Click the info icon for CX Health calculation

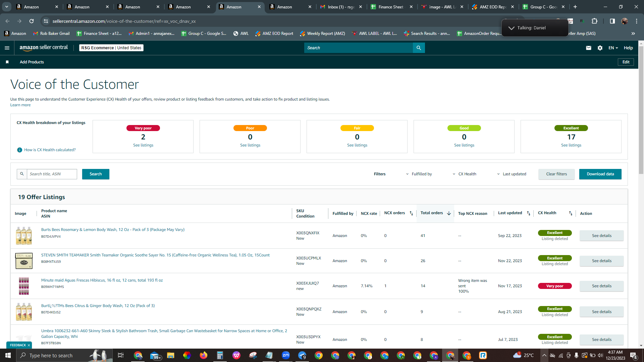point(19,150)
